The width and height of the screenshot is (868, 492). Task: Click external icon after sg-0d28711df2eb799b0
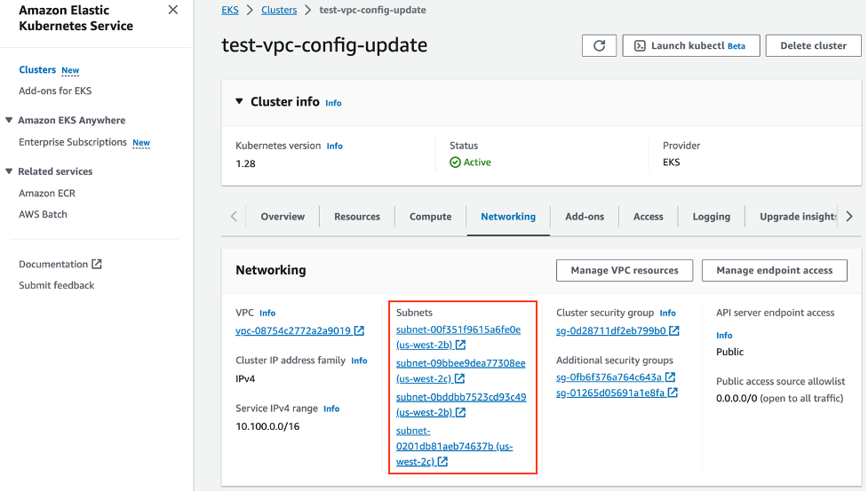[673, 330]
